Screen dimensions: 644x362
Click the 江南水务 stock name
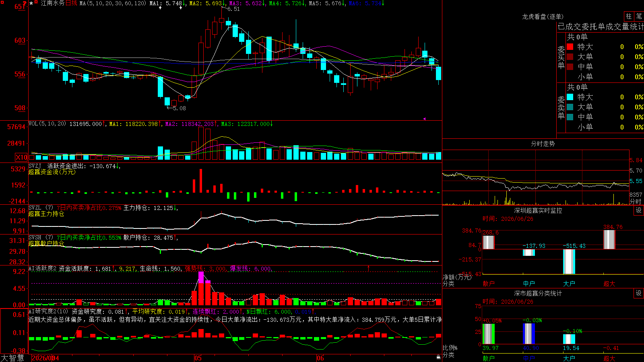pos(52,3)
